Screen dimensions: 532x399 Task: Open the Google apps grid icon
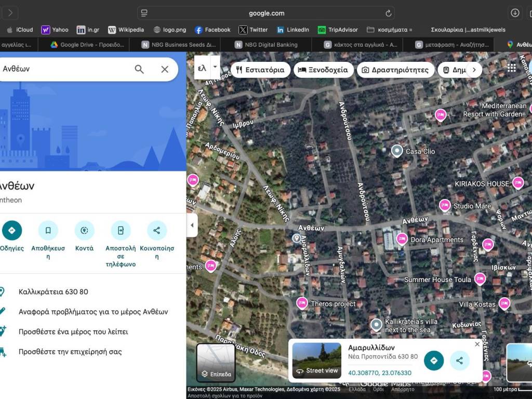512,68
